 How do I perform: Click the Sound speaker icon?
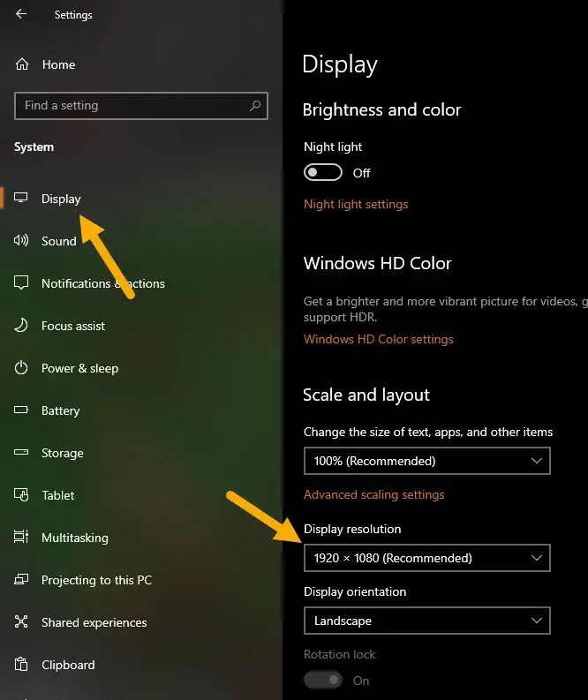(x=21, y=240)
